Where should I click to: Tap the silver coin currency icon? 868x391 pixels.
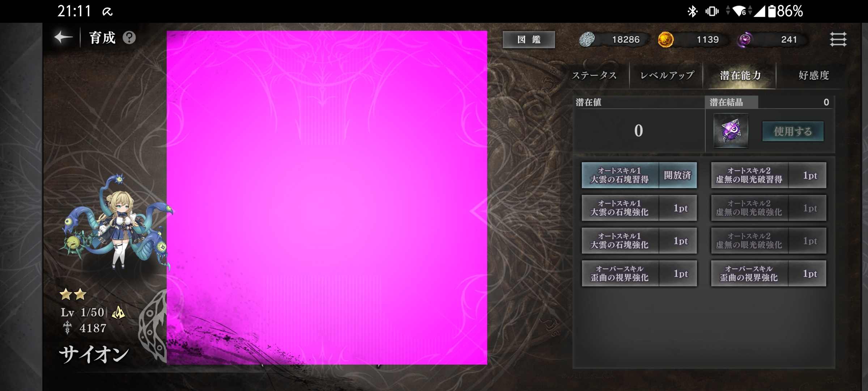click(x=587, y=39)
